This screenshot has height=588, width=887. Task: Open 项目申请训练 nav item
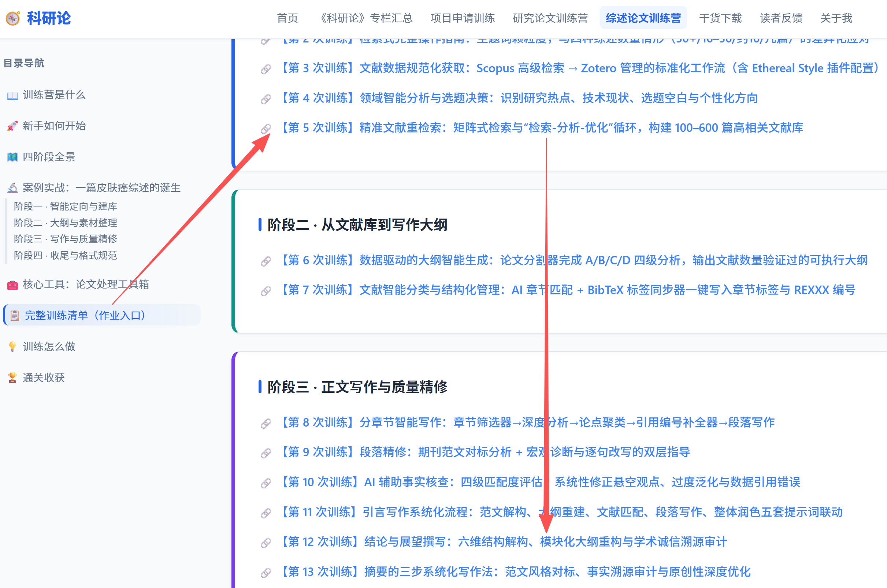463,18
